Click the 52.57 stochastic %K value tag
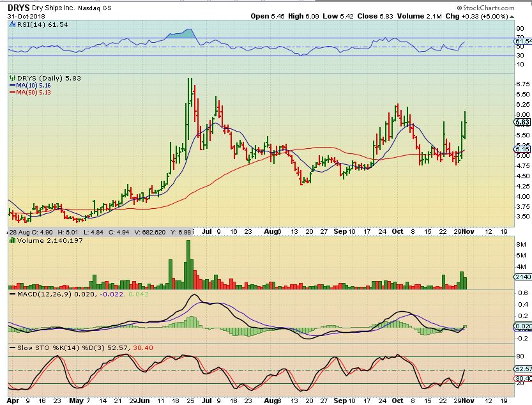This screenshot has width=532, height=405. [522, 369]
